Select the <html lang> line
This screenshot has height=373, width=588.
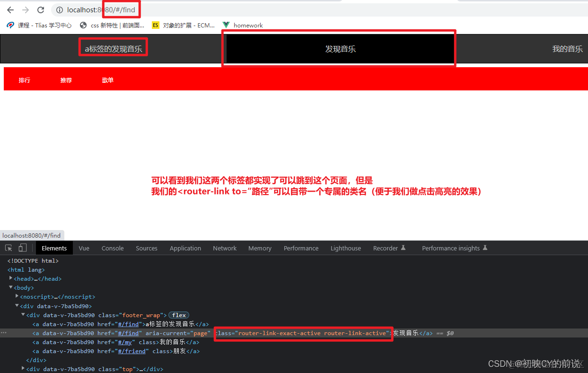tap(26, 269)
